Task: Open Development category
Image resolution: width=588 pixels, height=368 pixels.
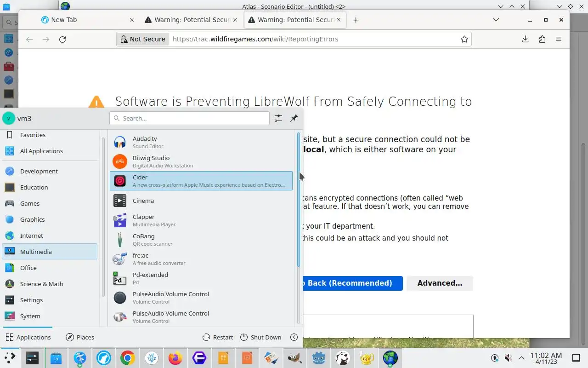Action: coord(50,171)
